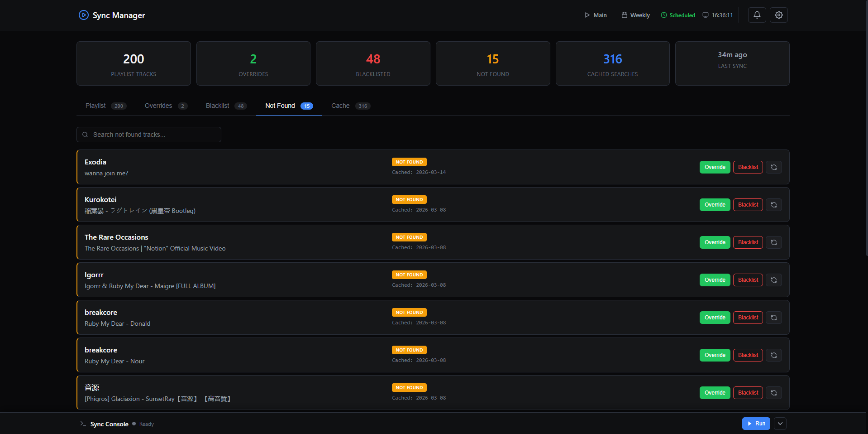The width and height of the screenshot is (868, 434).
Task: Open settings via the gear icon
Action: pos(778,15)
